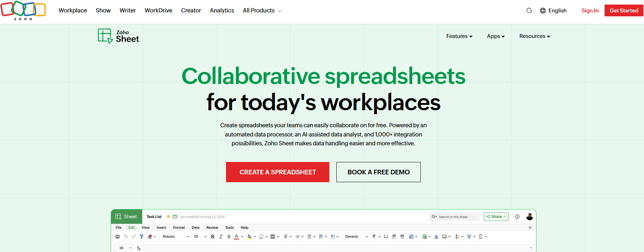Expand the formula bar arrow
Screen dimensions: 644x252
(531, 248)
